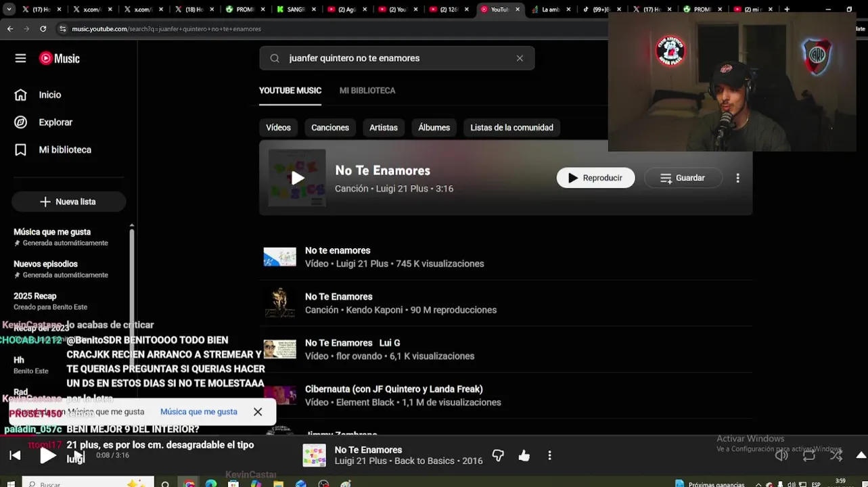868x487 pixels.
Task: Dislike the current song
Action: 498,455
